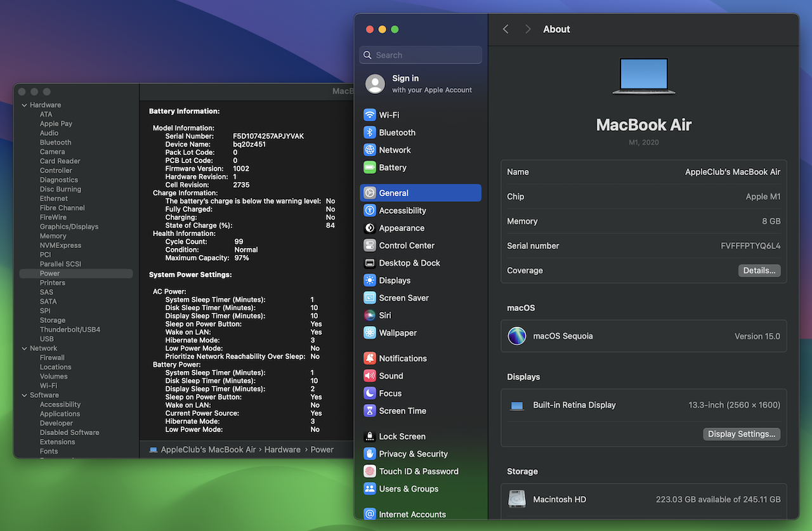Open Apple Pay in System Information sidebar
The height and width of the screenshot is (531, 812).
(56, 124)
